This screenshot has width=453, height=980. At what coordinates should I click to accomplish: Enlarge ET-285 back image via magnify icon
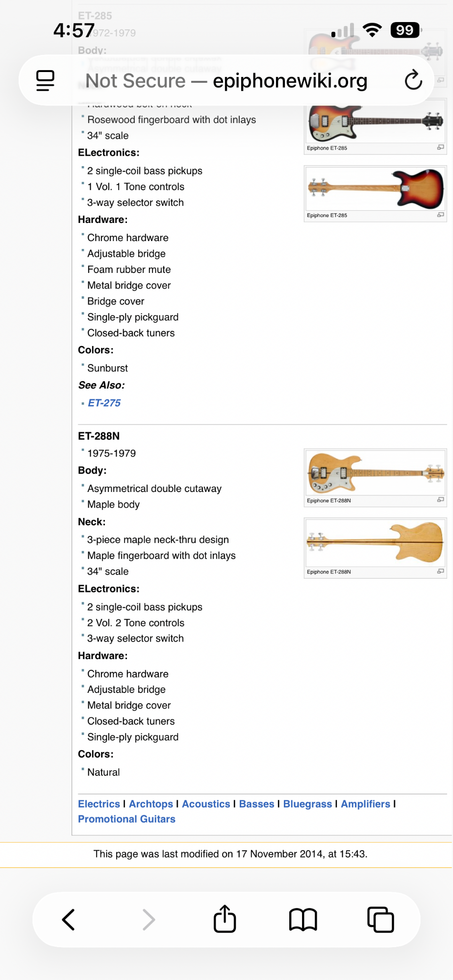[x=441, y=215]
